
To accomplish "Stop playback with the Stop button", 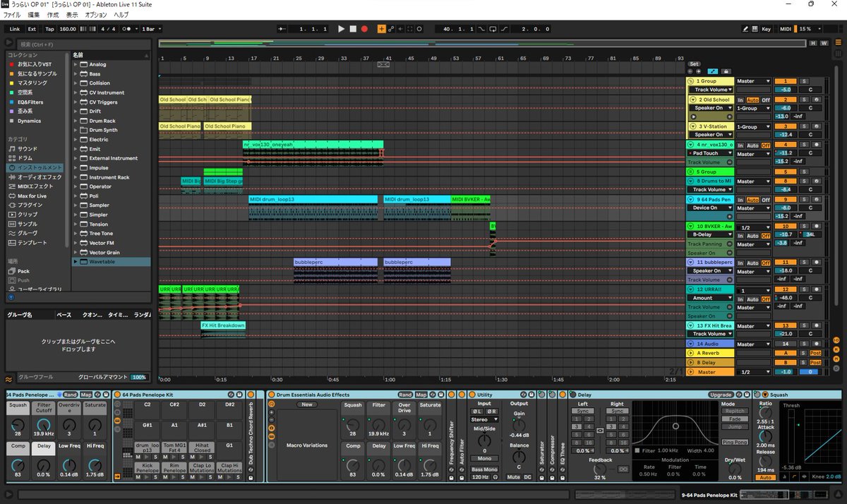I will click(353, 29).
